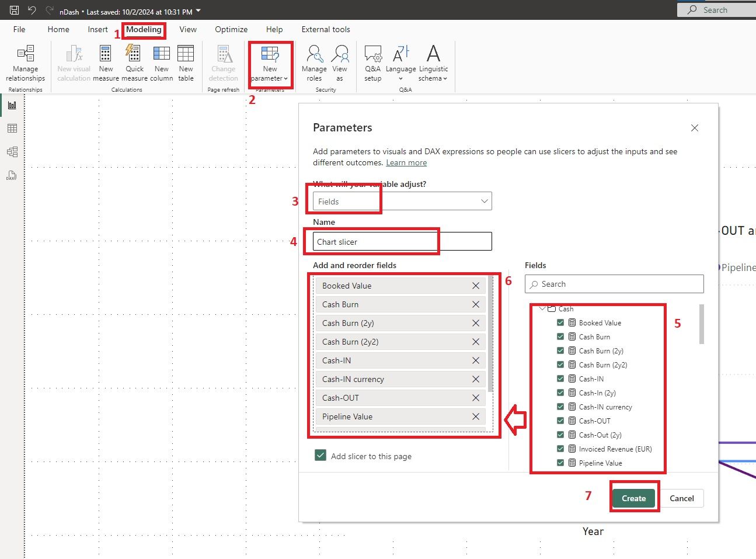Uncheck Invoiced Revenue (EUR) checkbox
The height and width of the screenshot is (559, 756).
(x=560, y=449)
